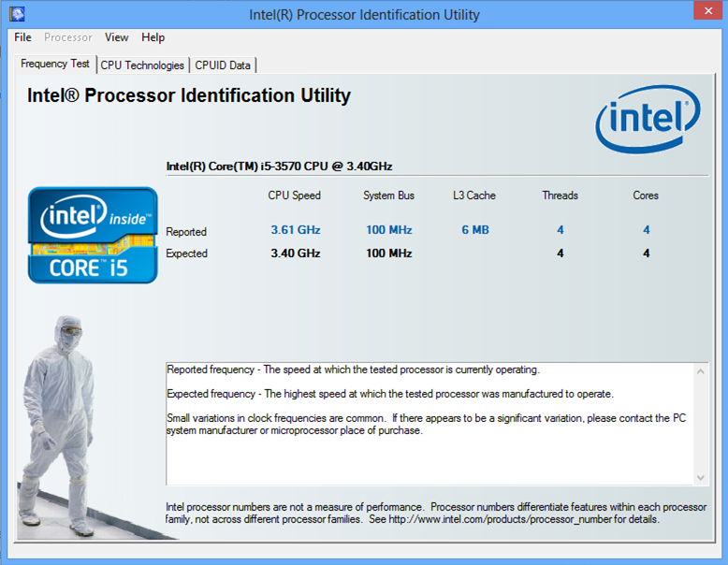Click the application icon in the title bar
This screenshot has height=565, width=728.
pos(17,14)
